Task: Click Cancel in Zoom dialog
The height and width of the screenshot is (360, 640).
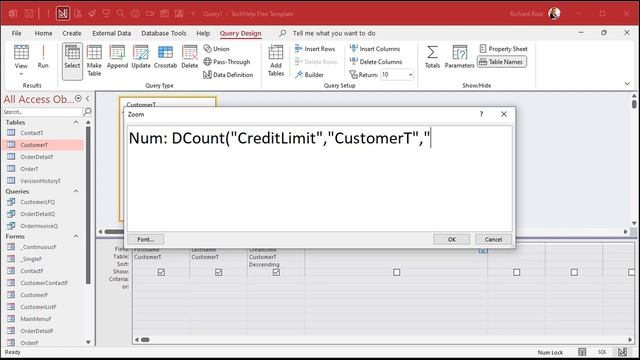Action: [493, 239]
